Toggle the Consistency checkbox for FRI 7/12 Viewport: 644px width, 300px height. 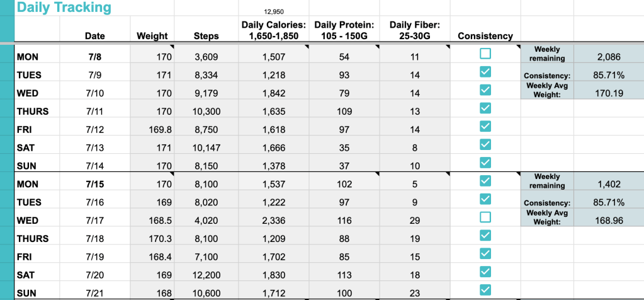pos(485,126)
